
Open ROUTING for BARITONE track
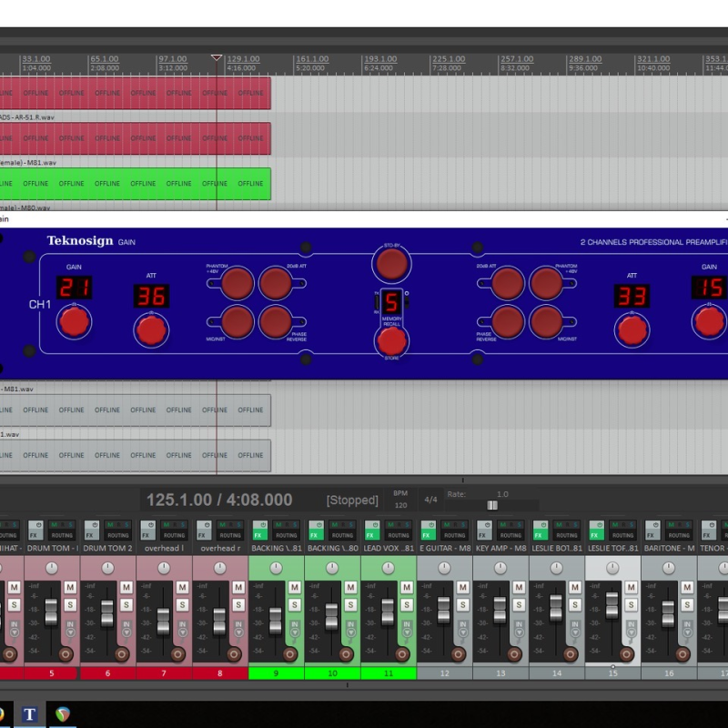coord(679,535)
